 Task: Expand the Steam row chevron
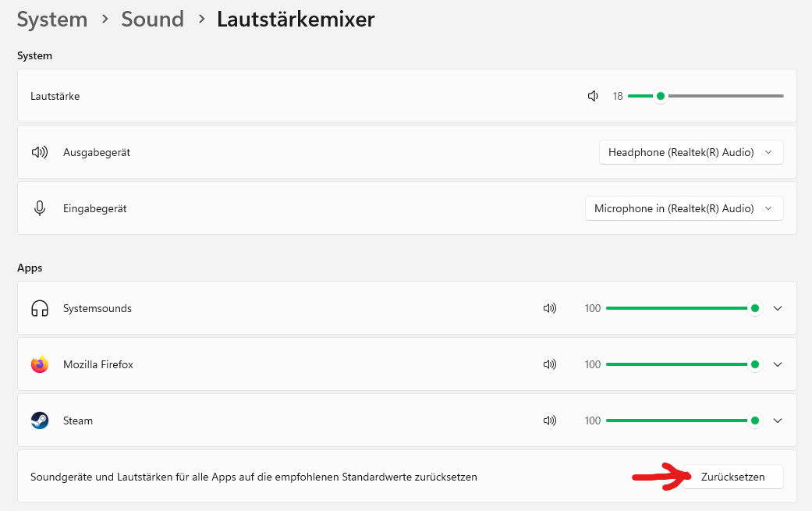(778, 421)
